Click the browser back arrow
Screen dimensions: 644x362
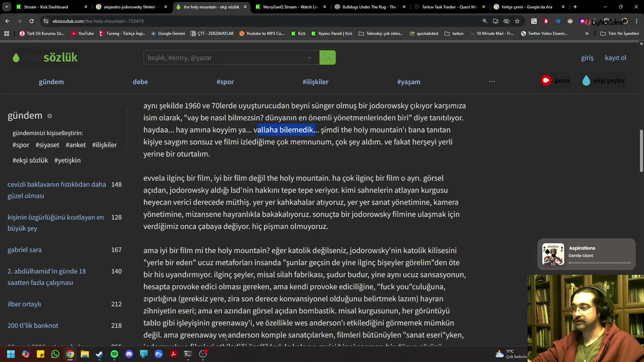pos(7,21)
